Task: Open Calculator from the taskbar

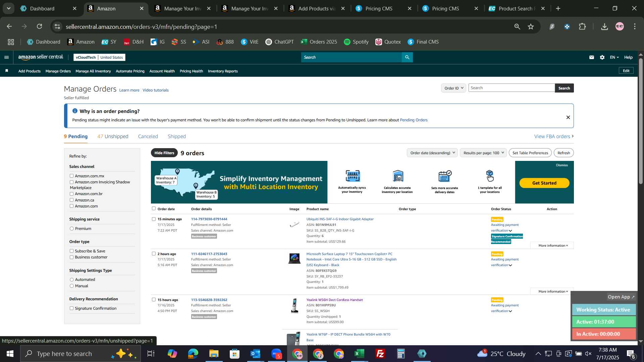Action: pyautogui.click(x=401, y=354)
